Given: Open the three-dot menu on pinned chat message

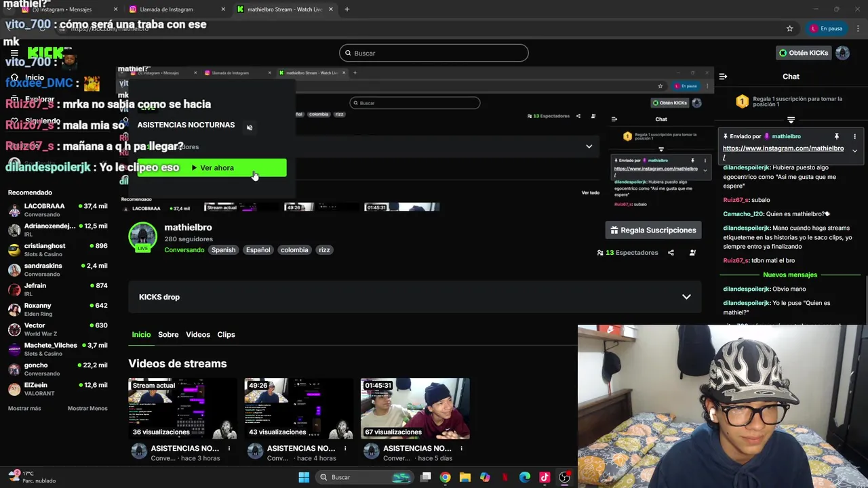Looking at the screenshot, I should click(x=854, y=136).
